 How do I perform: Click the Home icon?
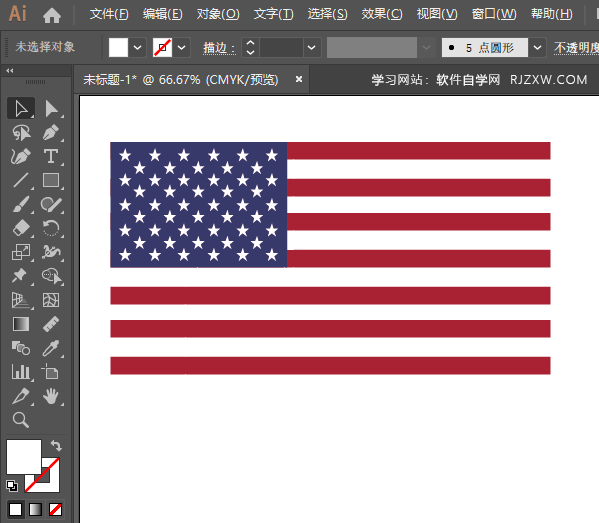(x=52, y=15)
